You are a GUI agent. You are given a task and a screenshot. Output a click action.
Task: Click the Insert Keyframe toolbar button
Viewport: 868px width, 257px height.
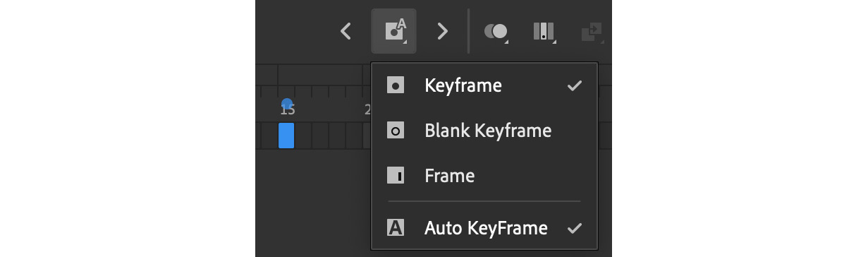(x=393, y=31)
